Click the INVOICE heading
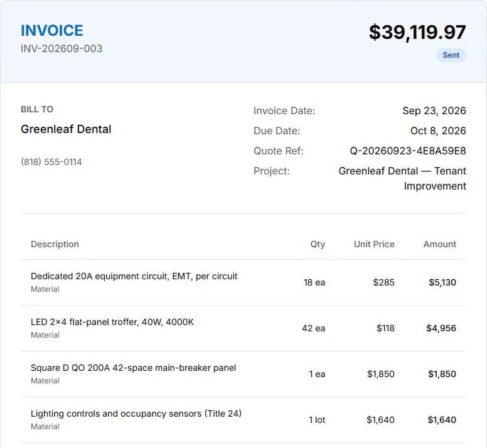 (52, 30)
